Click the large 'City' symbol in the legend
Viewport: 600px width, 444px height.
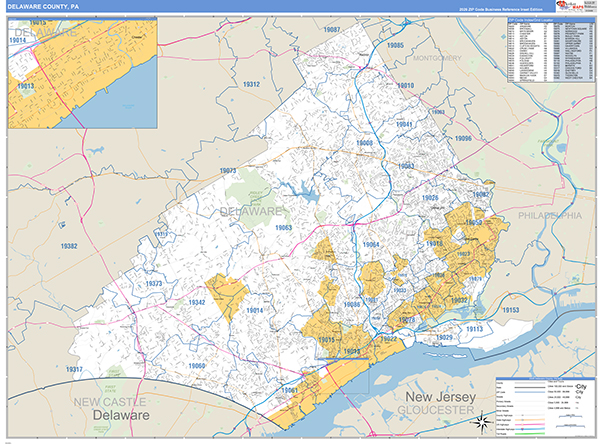coord(581,387)
